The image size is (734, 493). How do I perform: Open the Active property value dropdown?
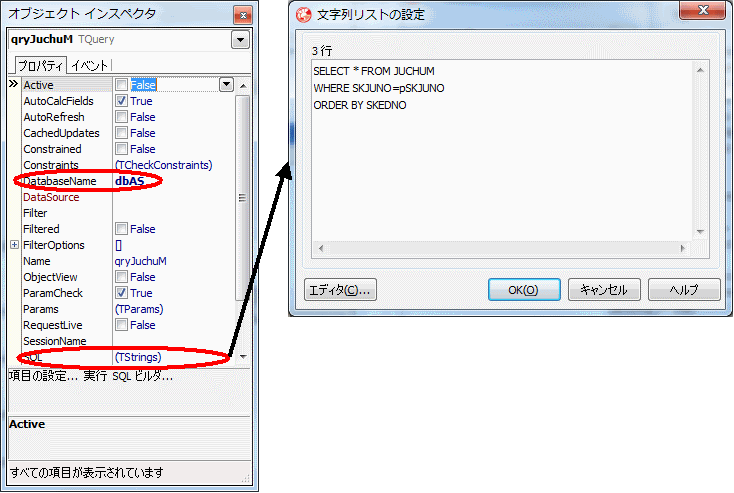(x=227, y=85)
